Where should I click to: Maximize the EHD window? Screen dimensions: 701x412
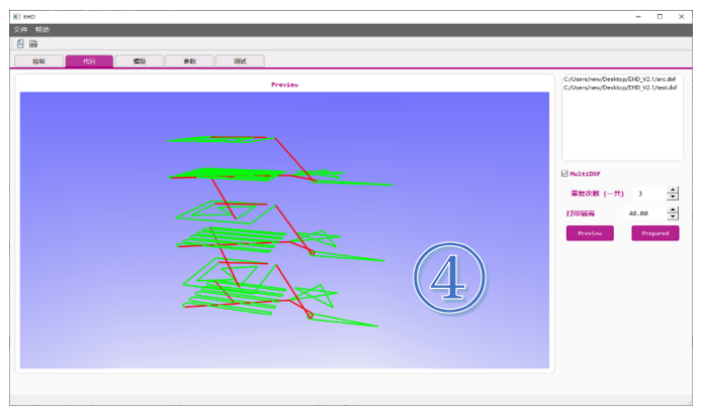[659, 17]
